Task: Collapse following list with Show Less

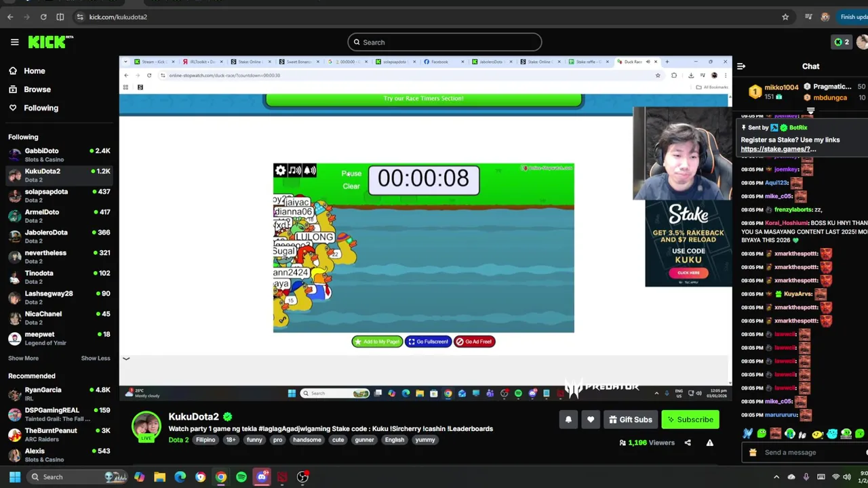Action: pos(96,358)
